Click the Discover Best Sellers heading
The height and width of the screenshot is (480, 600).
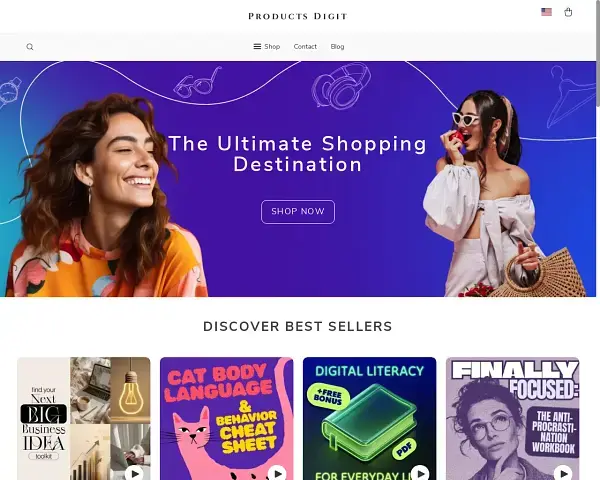tap(298, 327)
